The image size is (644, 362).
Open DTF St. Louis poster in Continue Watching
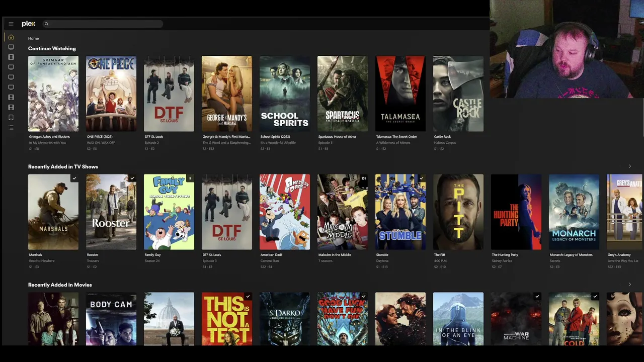pos(169,94)
